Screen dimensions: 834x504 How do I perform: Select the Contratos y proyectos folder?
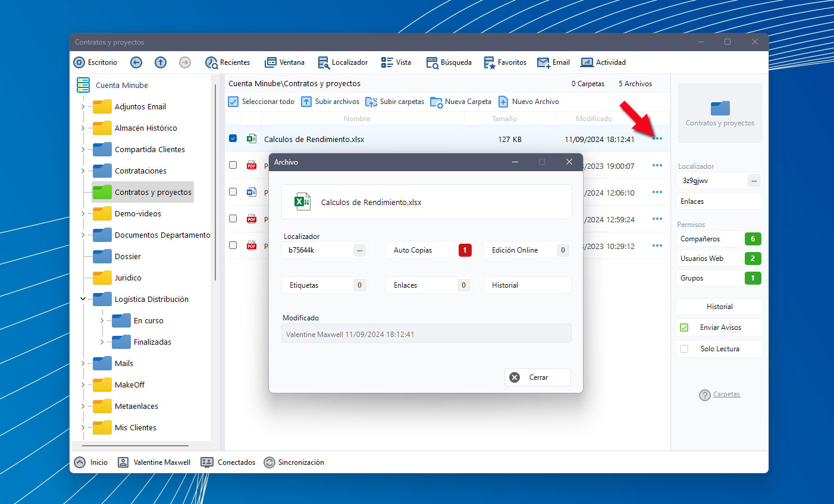click(x=143, y=193)
